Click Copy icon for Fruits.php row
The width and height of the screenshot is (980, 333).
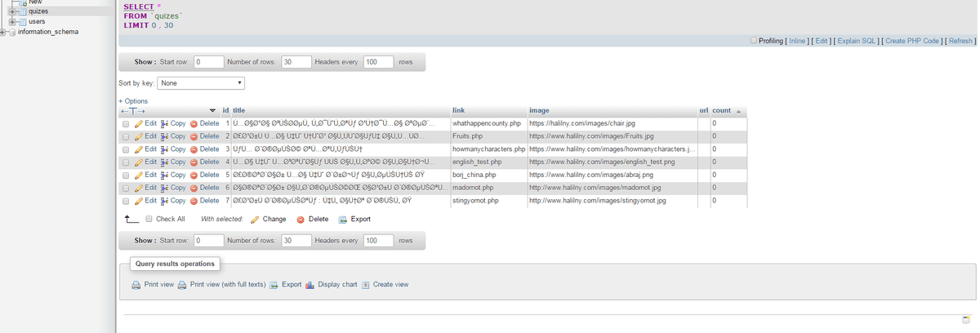click(164, 136)
